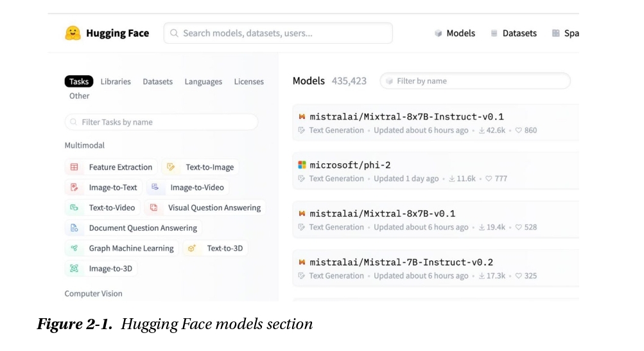
Task: Click the Microsoft logo beside phi-2
Action: pyautogui.click(x=302, y=165)
